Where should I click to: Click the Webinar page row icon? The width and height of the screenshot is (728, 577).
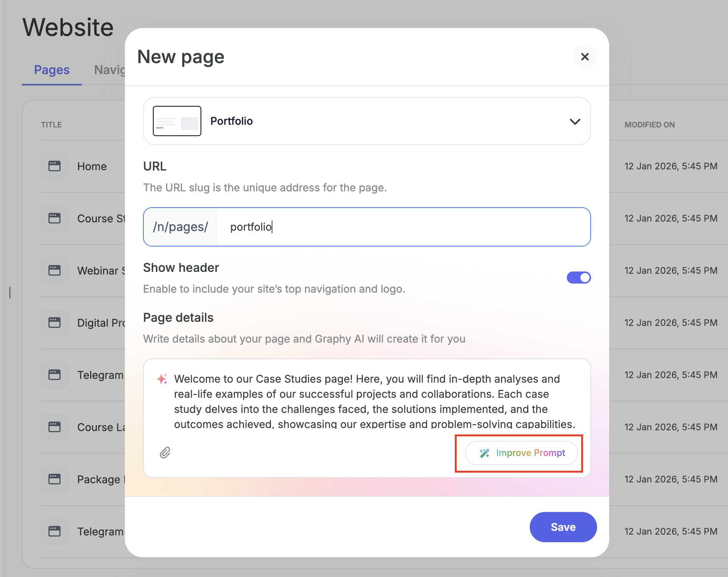pyautogui.click(x=54, y=270)
